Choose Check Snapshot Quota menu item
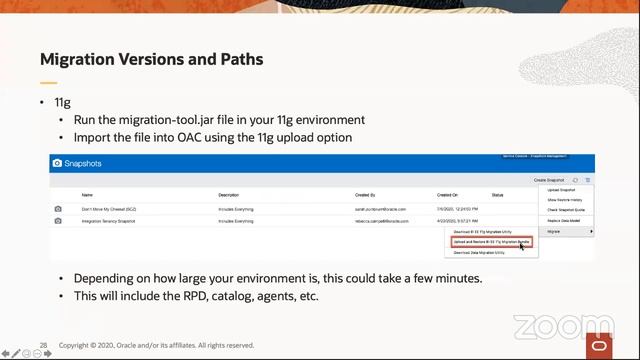Image resolution: width=640 pixels, height=360 pixels. point(566,210)
